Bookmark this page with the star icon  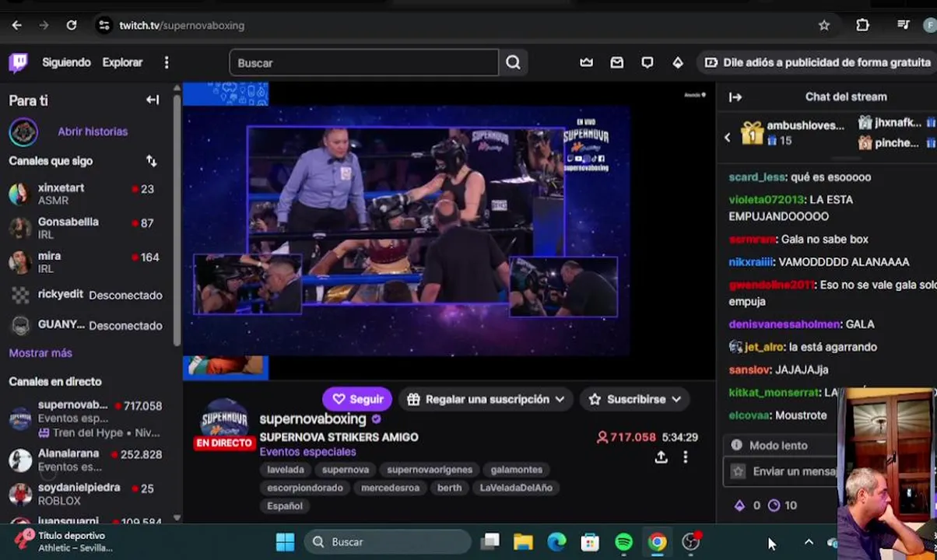[824, 25]
